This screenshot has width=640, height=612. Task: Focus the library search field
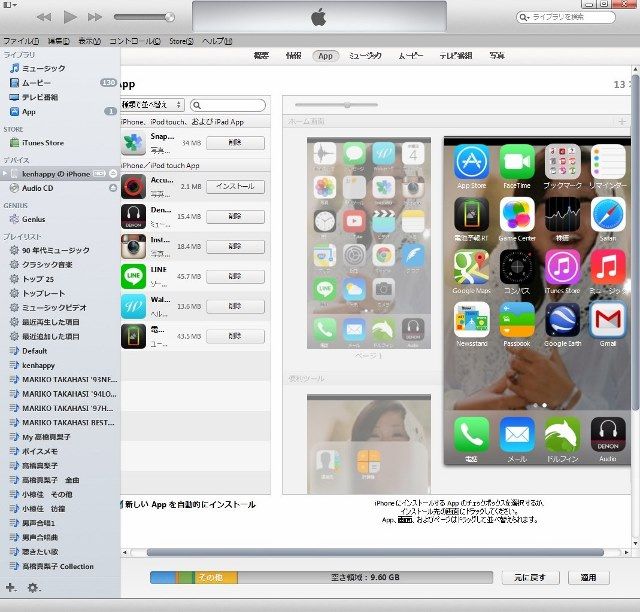pos(566,17)
